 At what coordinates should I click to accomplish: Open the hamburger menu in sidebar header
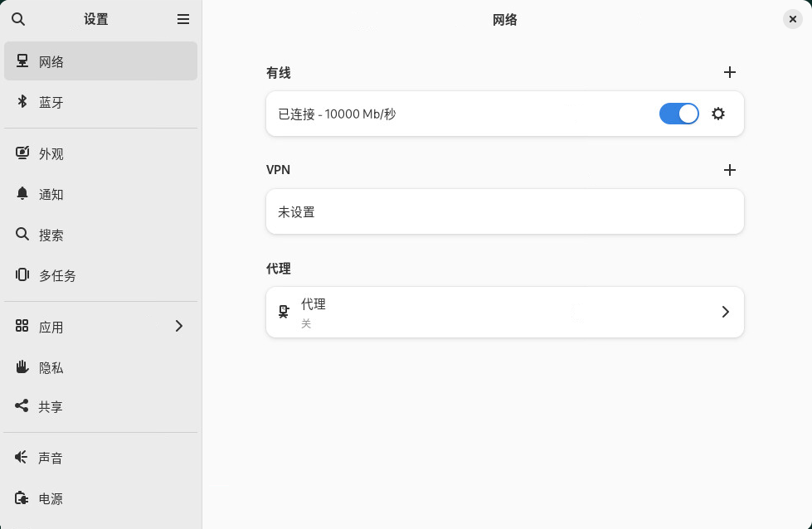183,19
